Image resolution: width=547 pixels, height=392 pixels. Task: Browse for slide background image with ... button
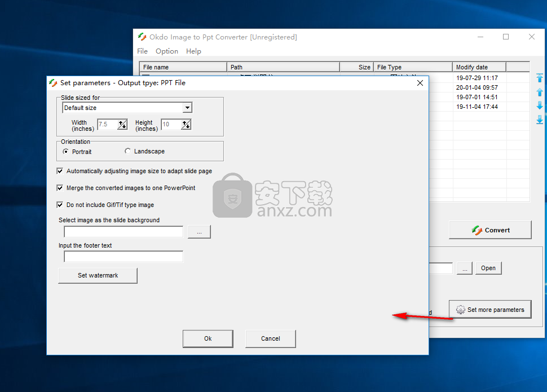point(199,232)
